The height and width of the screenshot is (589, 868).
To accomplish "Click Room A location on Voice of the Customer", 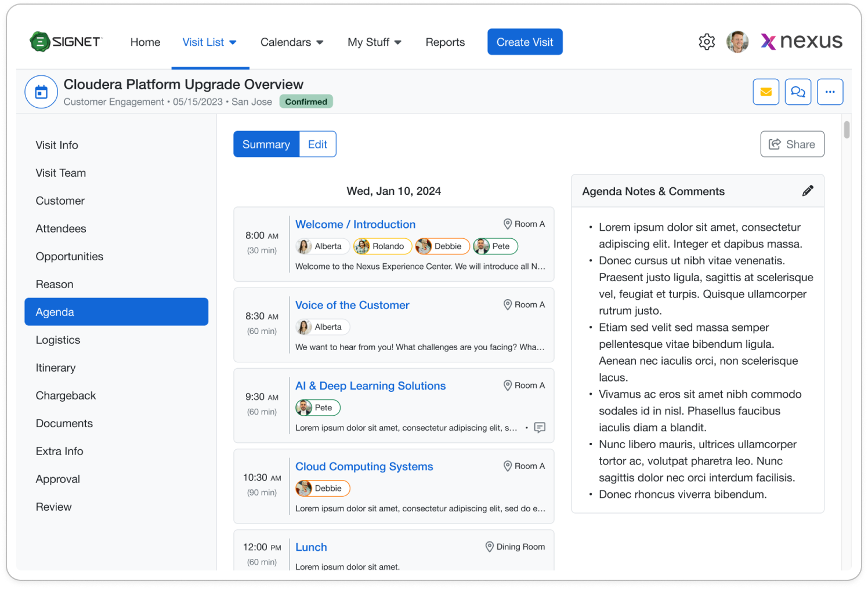I will coord(524,304).
